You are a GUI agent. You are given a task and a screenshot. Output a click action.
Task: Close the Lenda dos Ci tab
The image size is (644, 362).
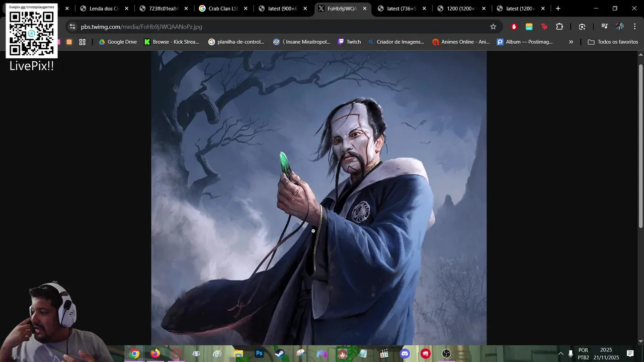point(126,9)
